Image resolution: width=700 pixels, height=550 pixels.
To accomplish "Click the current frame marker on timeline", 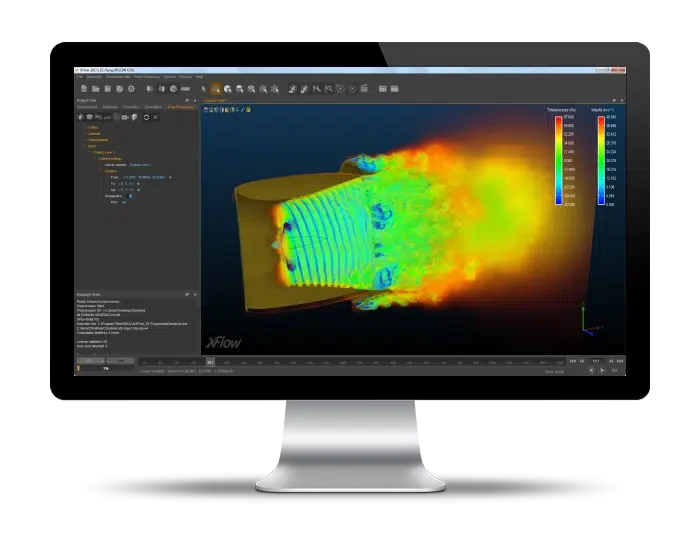I will (210, 361).
